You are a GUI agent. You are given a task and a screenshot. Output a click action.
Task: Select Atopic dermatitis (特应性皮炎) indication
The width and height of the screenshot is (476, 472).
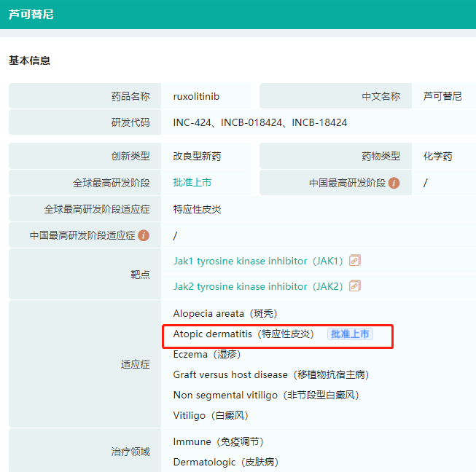[243, 334]
